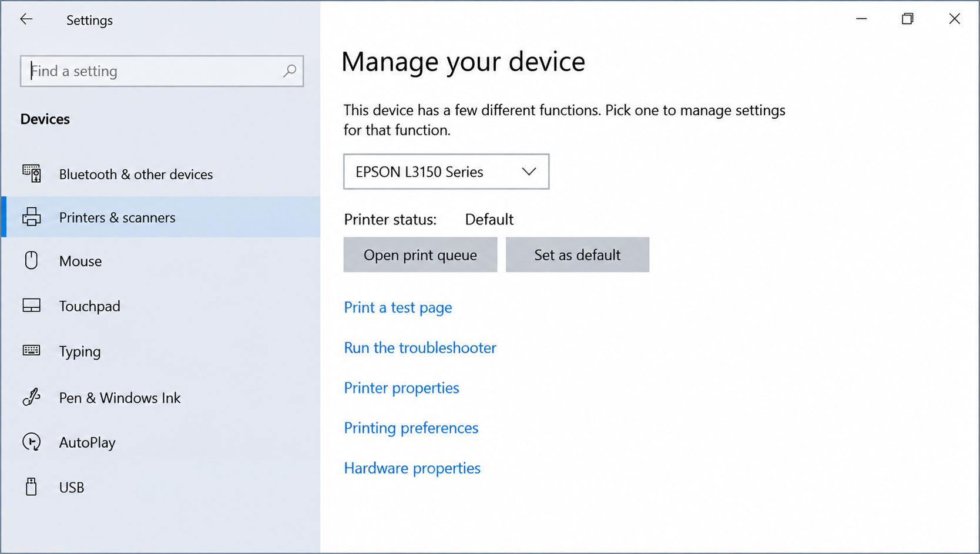Screen dimensions: 980x554
Task: Click the Mouse icon in sidebar
Action: (x=32, y=260)
